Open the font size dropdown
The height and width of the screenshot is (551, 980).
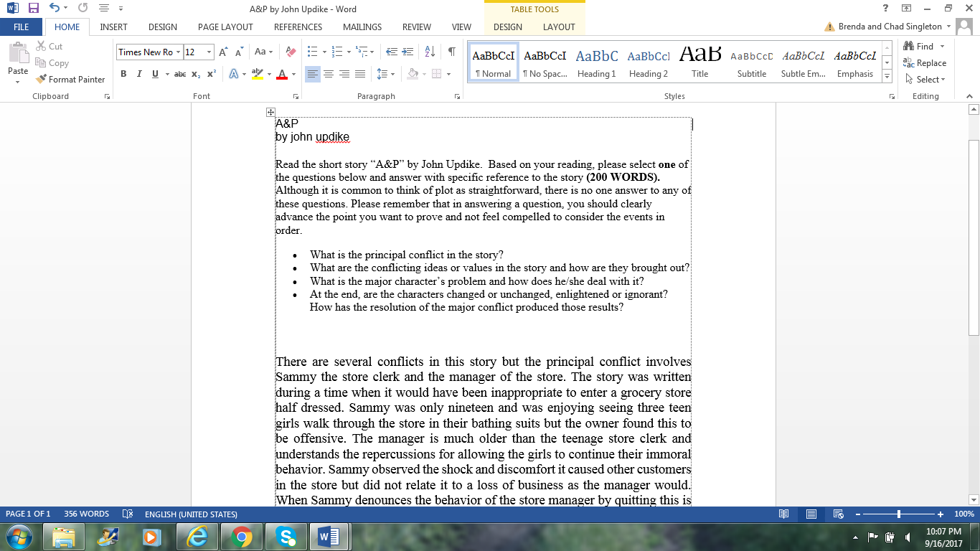click(x=209, y=52)
